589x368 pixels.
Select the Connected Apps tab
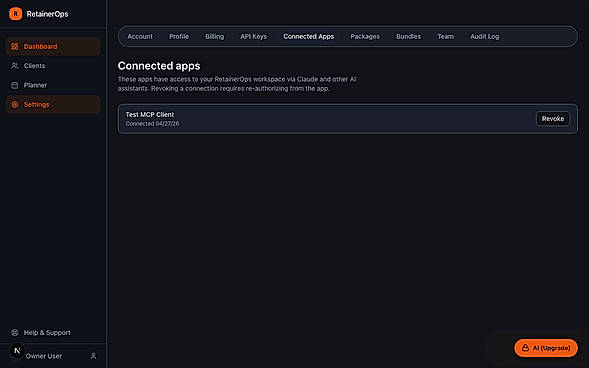[x=308, y=36]
